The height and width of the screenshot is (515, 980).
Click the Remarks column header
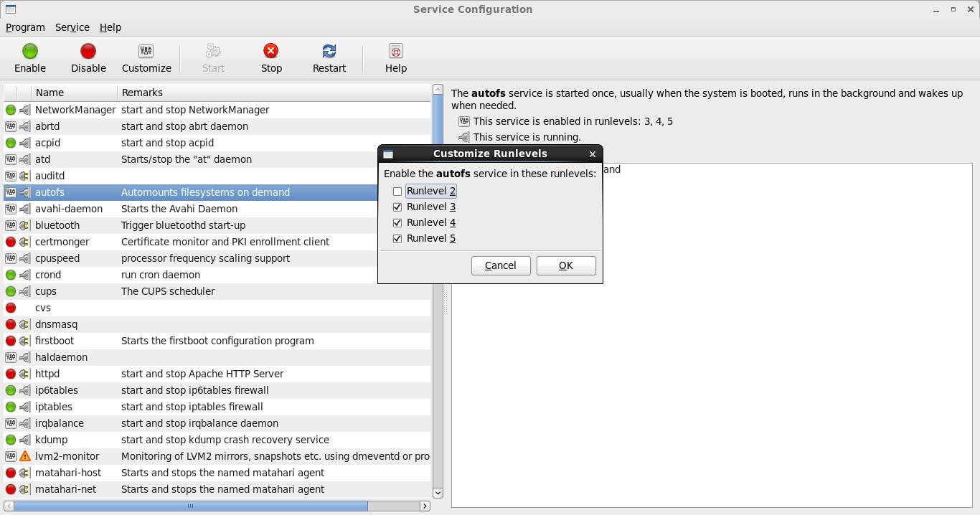(x=274, y=93)
